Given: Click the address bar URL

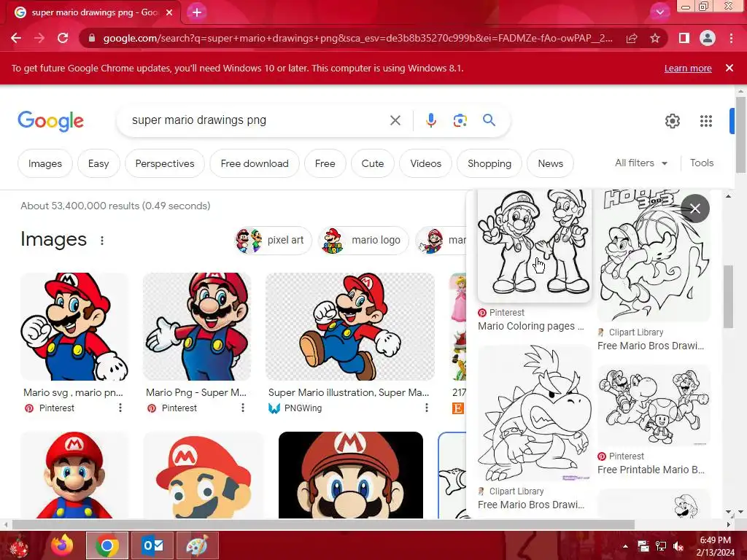Looking at the screenshot, I should 357,38.
